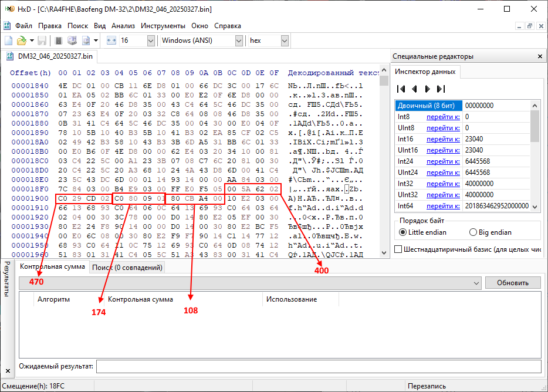This screenshot has height=392, width=548.
Task: Go to next byte in Data Inspector
Action: 427,89
